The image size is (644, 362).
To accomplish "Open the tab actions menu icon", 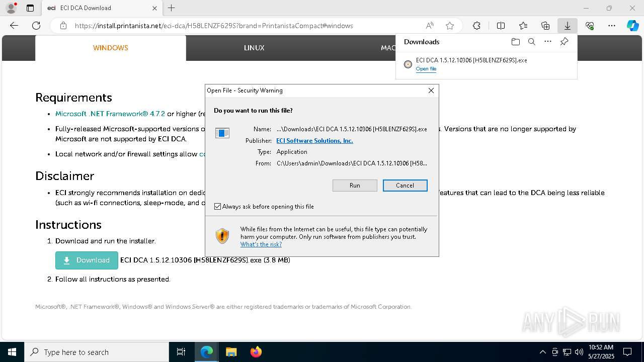I will pyautogui.click(x=30, y=8).
